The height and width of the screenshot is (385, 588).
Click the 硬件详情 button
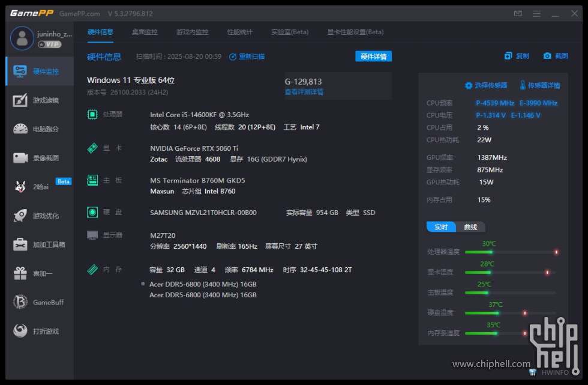pos(373,56)
